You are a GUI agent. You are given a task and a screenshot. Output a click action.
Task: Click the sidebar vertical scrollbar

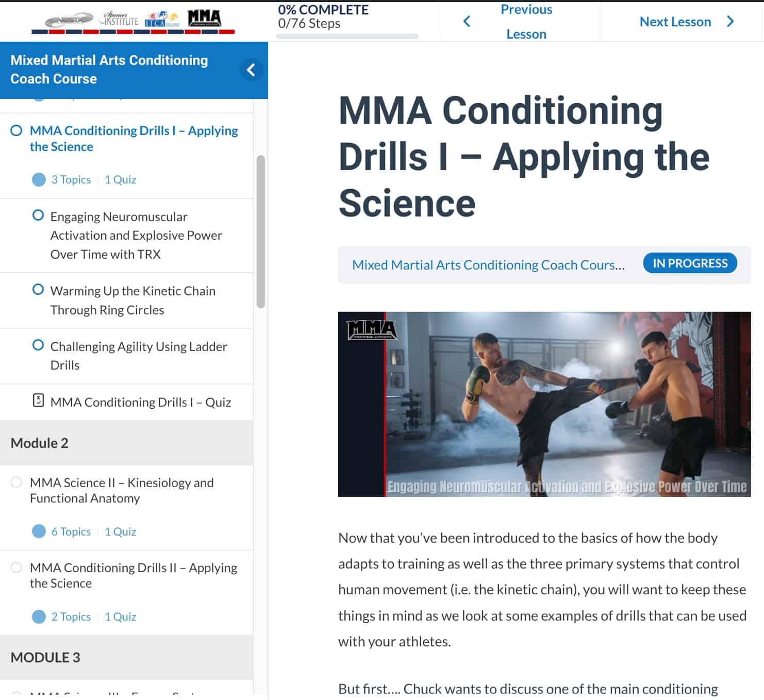(x=261, y=231)
